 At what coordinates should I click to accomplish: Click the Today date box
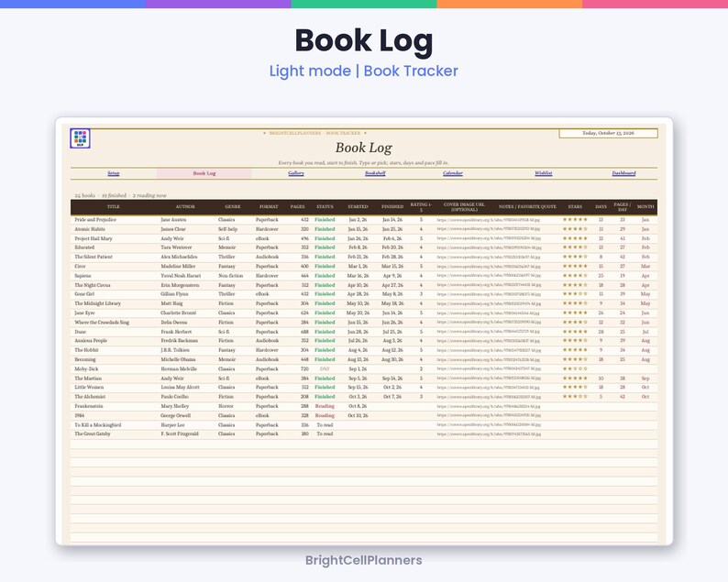pyautogui.click(x=608, y=133)
